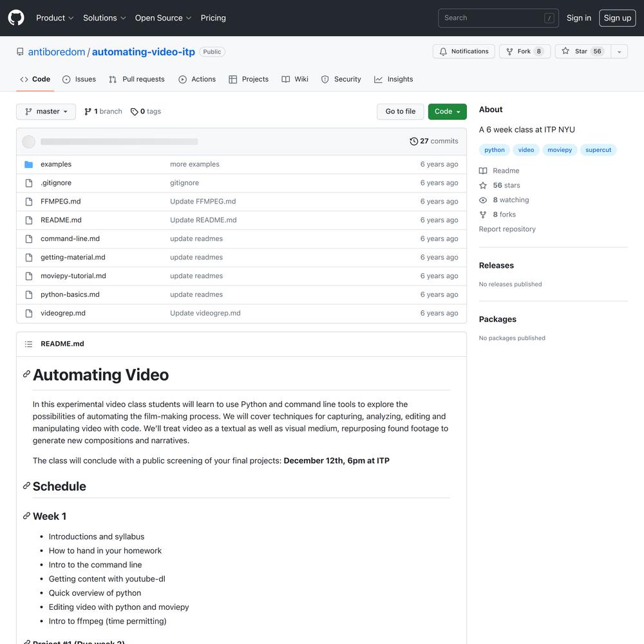Expand the Product menu
This screenshot has width=644, height=644.
point(55,17)
